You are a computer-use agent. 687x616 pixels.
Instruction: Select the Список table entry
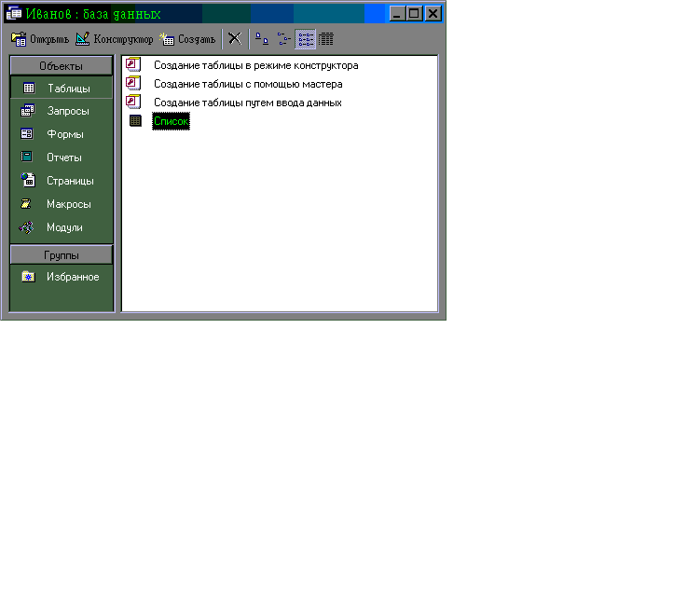171,121
